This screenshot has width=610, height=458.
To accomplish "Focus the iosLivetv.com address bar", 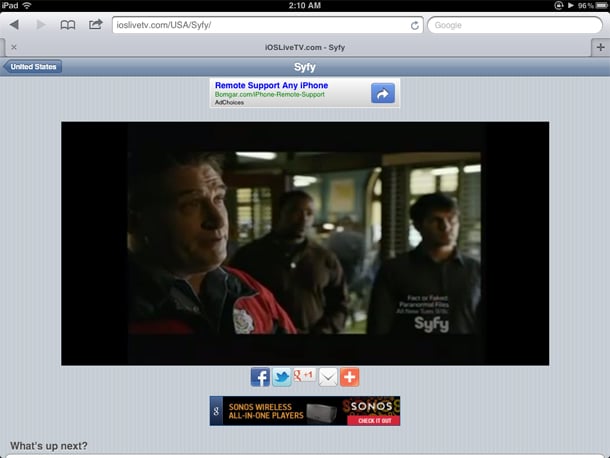I will tap(260, 25).
